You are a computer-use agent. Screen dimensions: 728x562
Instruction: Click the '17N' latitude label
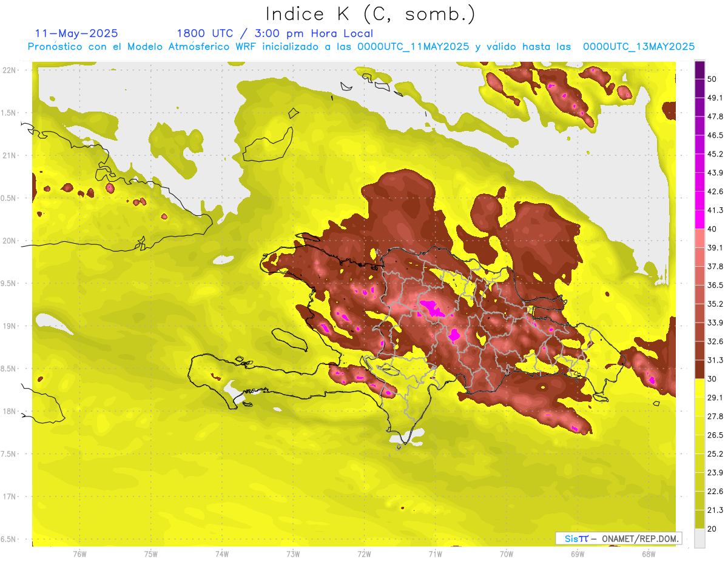[x=9, y=497]
